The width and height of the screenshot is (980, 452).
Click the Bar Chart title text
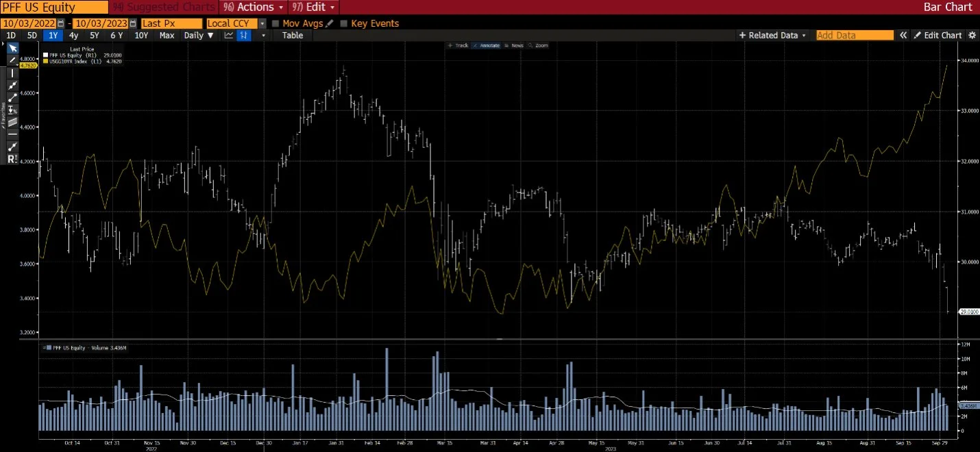(948, 7)
